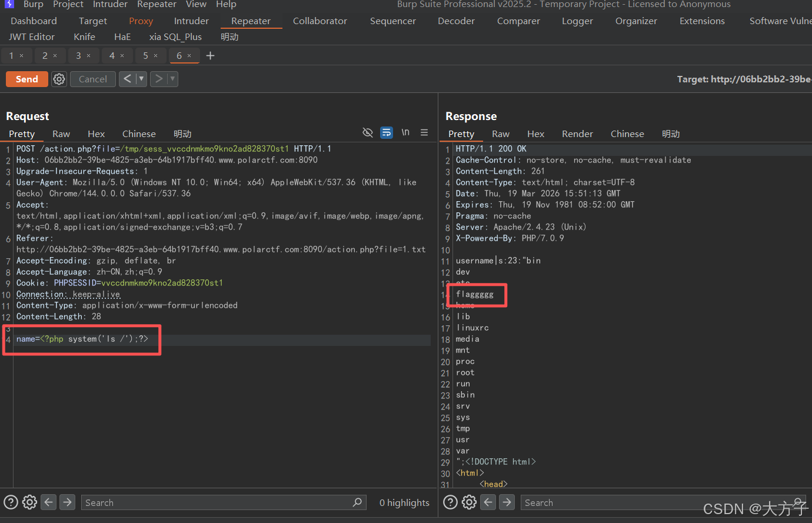The width and height of the screenshot is (812, 523).
Task: Switch to Collaborator tab
Action: (x=320, y=21)
